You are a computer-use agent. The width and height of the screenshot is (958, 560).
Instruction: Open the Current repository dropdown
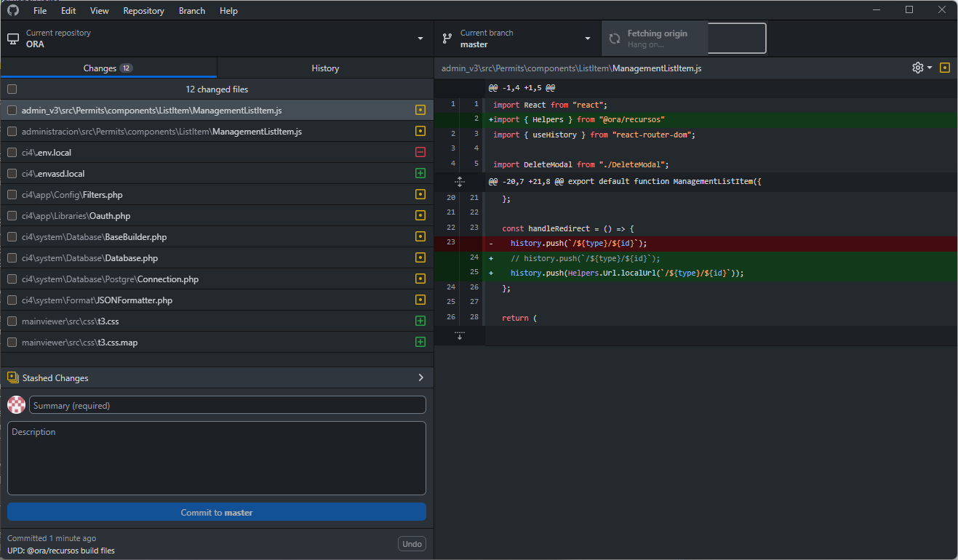coord(217,39)
